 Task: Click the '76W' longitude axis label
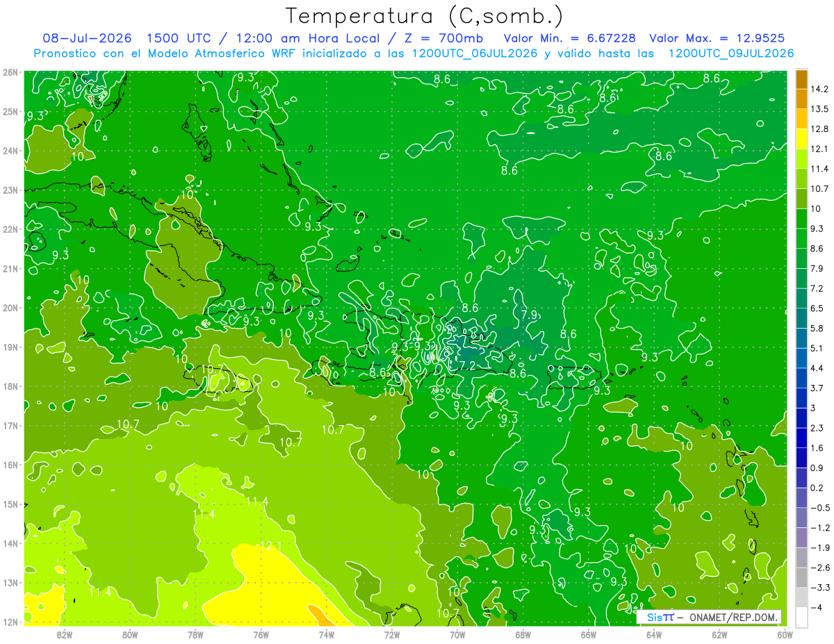point(261,634)
